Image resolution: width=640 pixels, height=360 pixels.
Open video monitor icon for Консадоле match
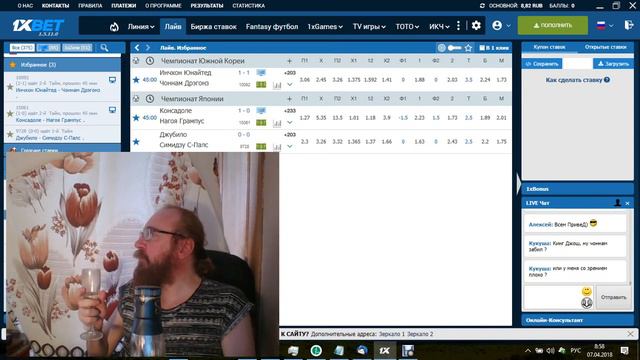(x=261, y=111)
